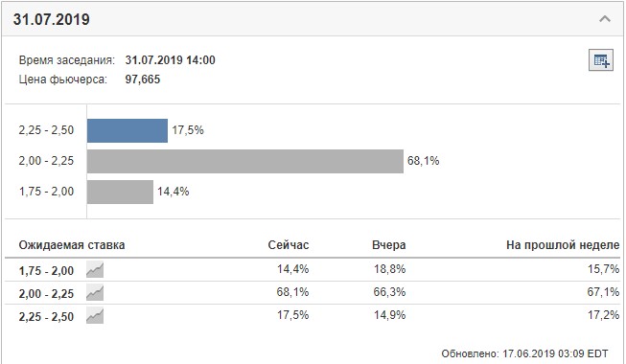The image size is (626, 364).
Task: Select the 2,25 - 2,50 table row label
Action: click(x=46, y=316)
